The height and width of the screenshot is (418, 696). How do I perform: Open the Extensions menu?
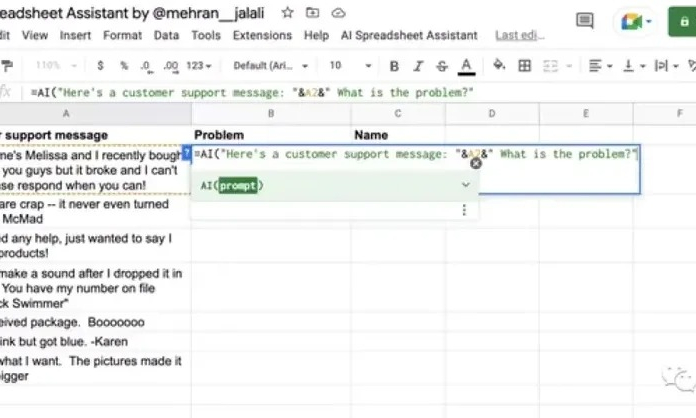(x=262, y=35)
